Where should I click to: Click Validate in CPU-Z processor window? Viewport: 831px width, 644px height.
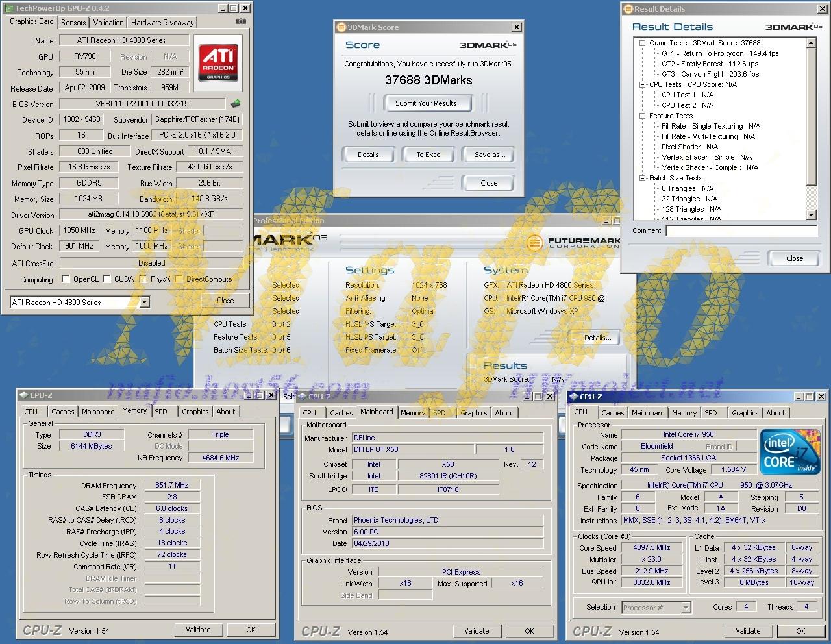pyautogui.click(x=748, y=631)
